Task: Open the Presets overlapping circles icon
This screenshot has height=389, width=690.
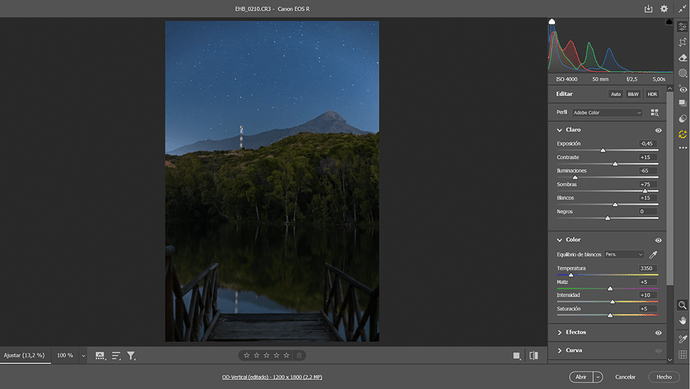Action: pos(683,119)
